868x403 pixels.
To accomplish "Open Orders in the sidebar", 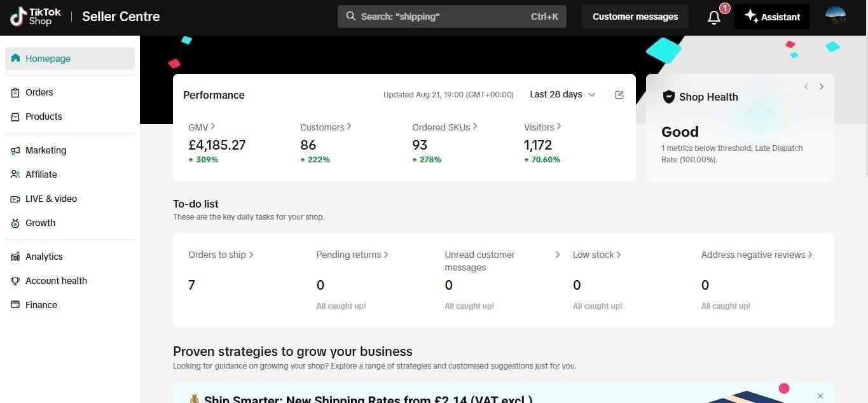I will 39,92.
